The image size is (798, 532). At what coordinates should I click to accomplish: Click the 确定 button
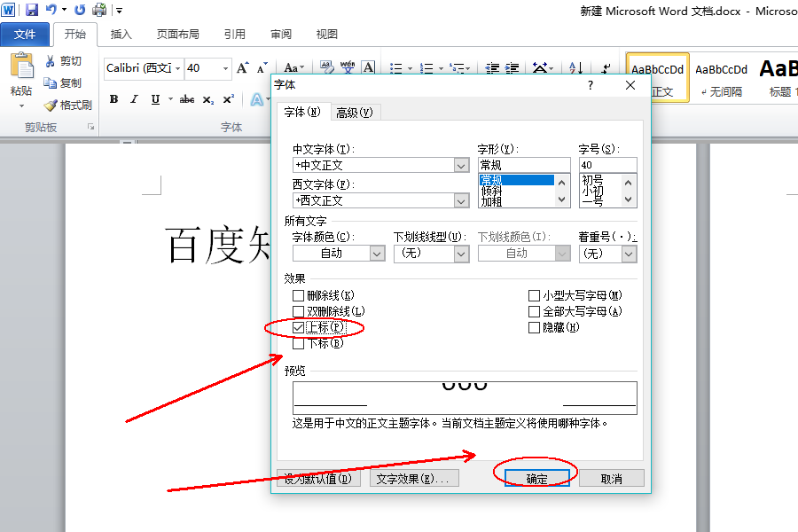point(537,478)
